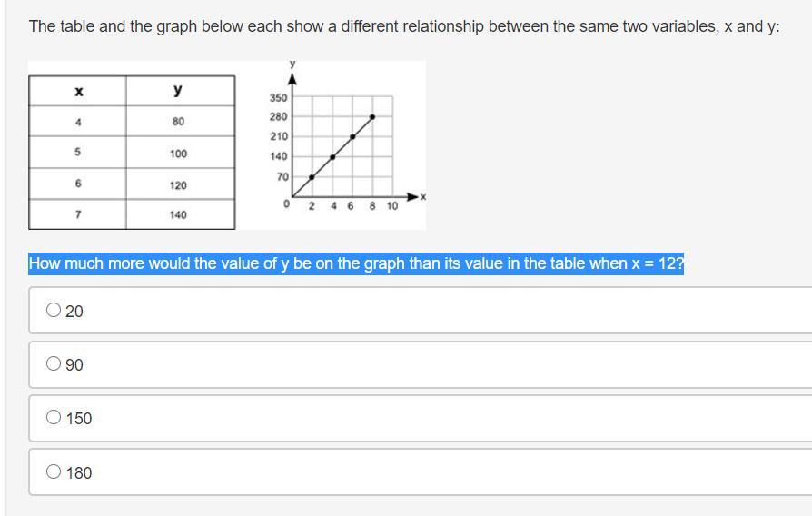
Task: Click the x column header in the table
Action: 78,91
